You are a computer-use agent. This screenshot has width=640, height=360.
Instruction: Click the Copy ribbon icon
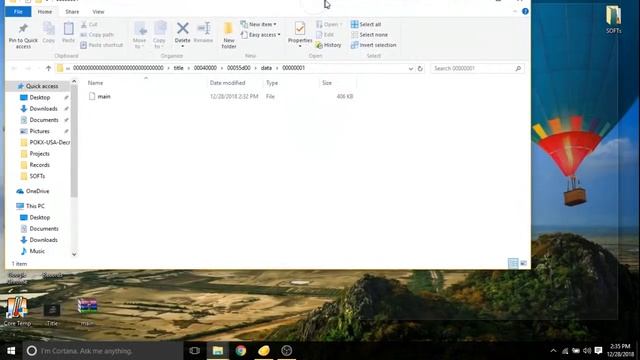(x=49, y=33)
